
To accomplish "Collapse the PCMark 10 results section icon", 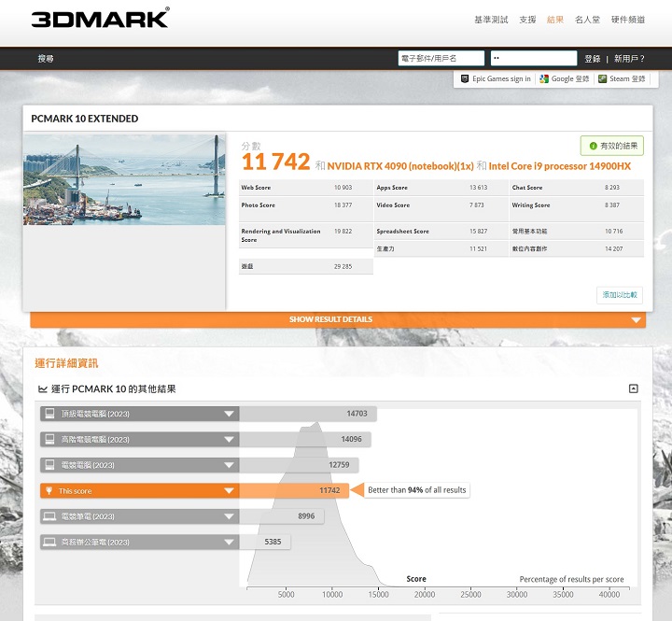I will click(634, 388).
